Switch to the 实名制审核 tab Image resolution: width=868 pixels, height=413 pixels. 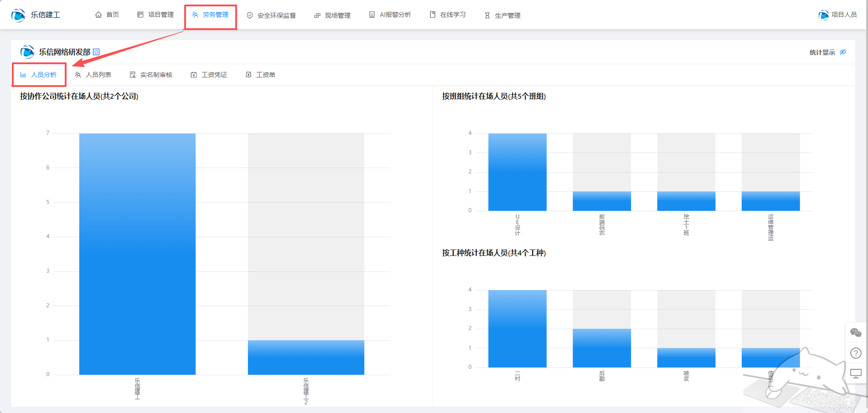151,75
